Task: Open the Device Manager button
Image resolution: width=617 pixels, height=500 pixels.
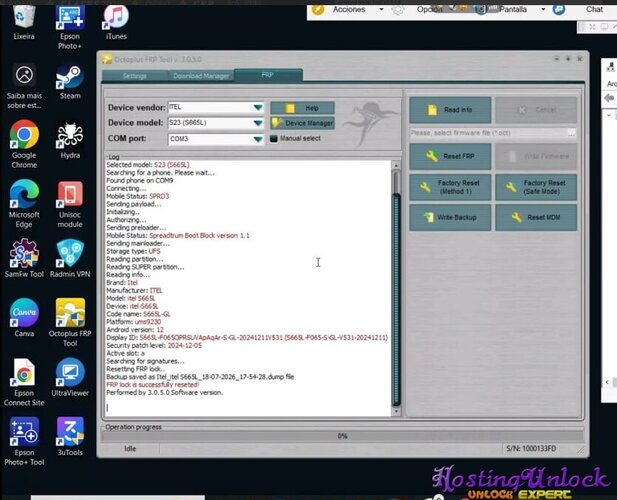Action: coord(303,123)
